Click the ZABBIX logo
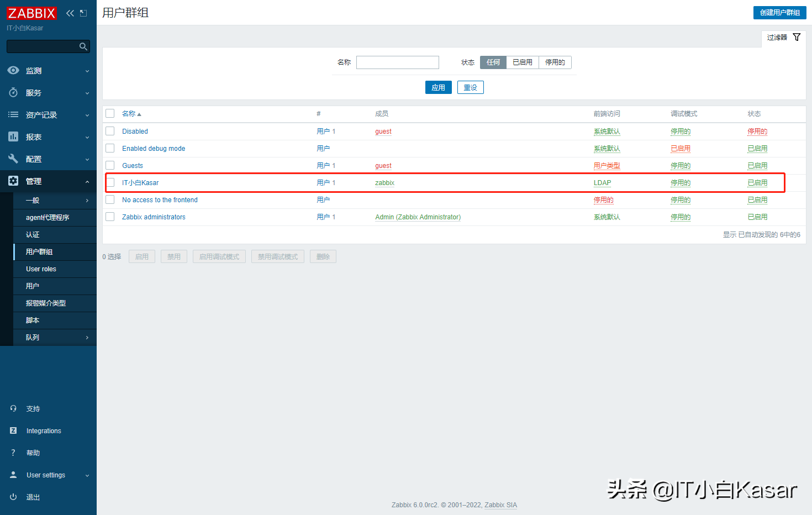The image size is (812, 515). click(31, 13)
